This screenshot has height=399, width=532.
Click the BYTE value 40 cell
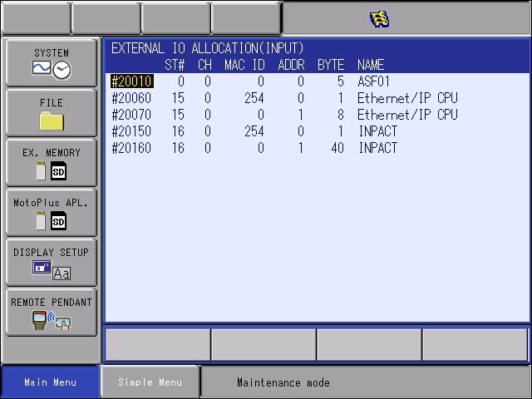tap(337, 148)
